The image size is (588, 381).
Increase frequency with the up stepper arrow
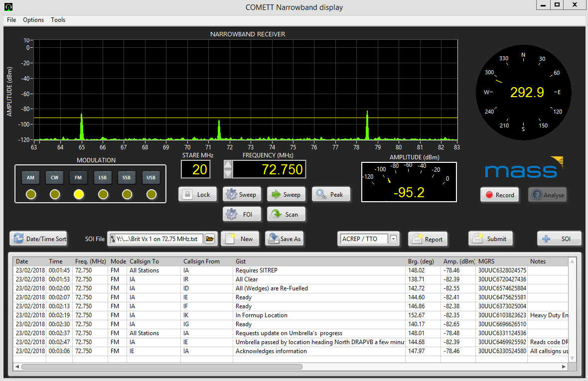click(228, 165)
